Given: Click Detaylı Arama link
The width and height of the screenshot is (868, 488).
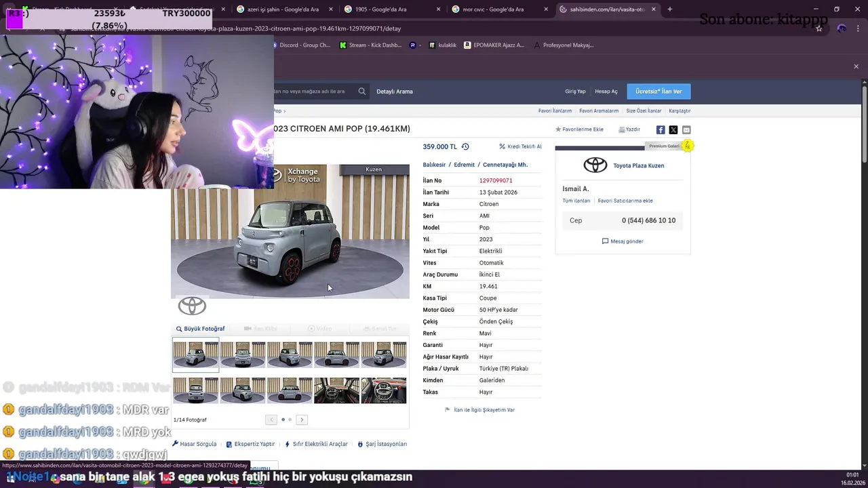Looking at the screenshot, I should (x=395, y=91).
